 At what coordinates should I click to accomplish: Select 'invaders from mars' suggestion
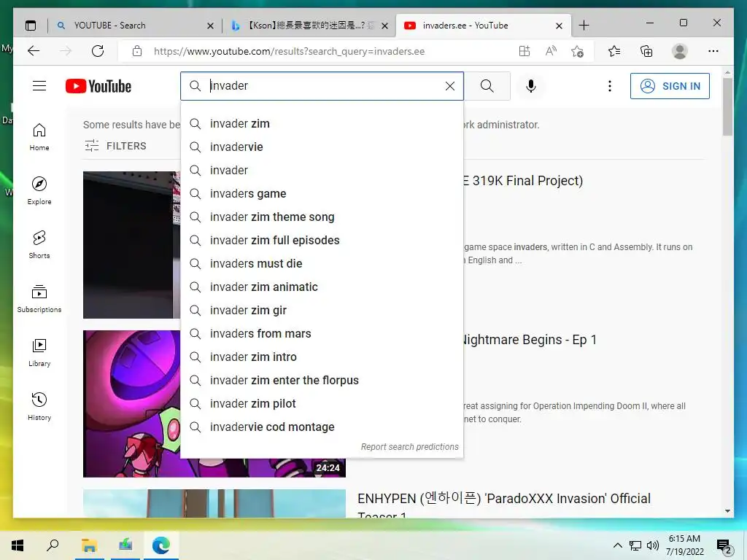[x=322, y=334]
